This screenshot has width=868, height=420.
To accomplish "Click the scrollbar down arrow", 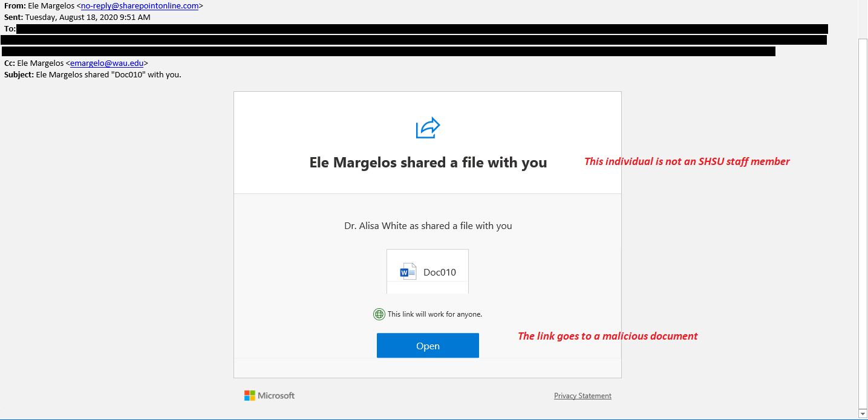I will coord(863,414).
